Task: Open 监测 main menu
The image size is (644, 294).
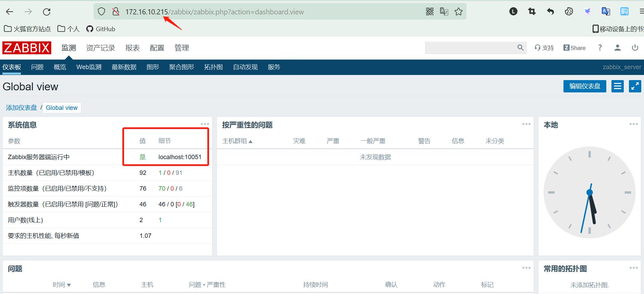Action: pyautogui.click(x=69, y=48)
